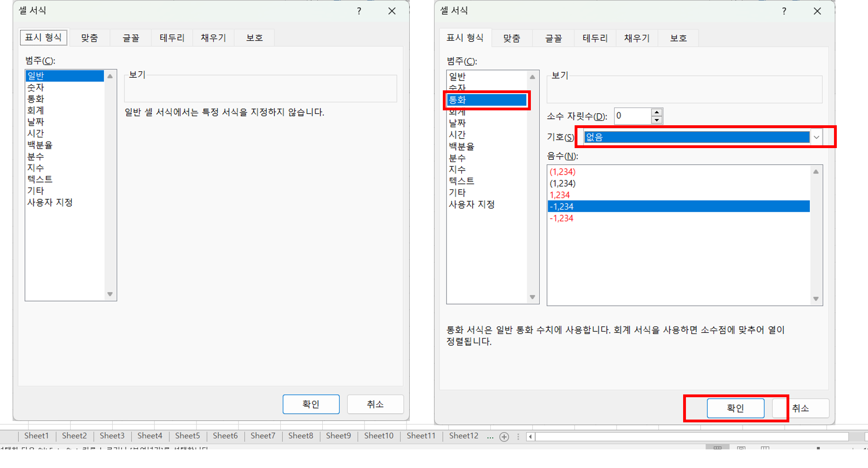Image resolution: width=868 pixels, height=468 pixels.
Task: Click help question mark in left dialog
Action: [359, 11]
